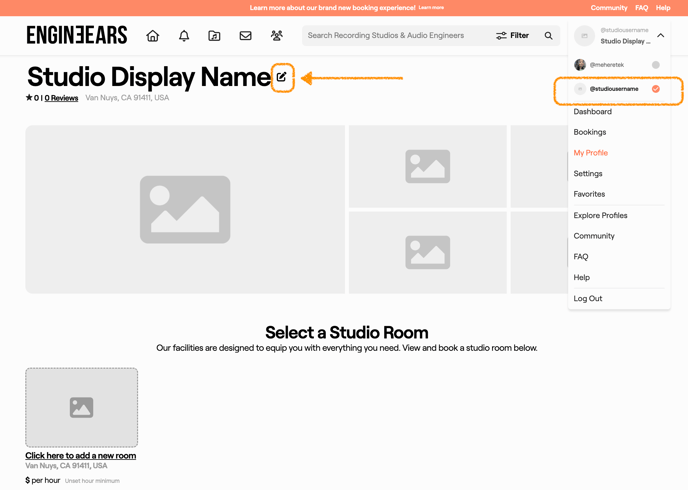Open notifications bell icon

coord(184,36)
